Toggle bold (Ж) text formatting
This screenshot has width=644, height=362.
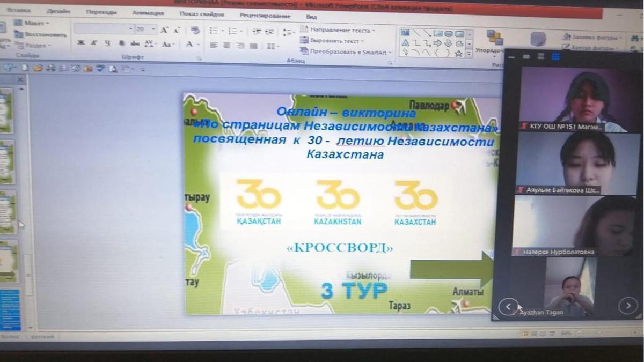(80, 43)
